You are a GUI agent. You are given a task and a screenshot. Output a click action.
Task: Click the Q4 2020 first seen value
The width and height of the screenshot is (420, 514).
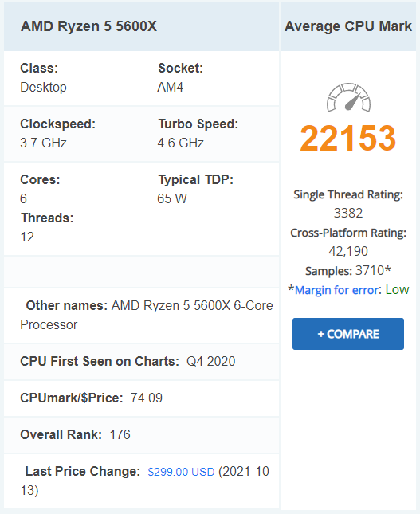pos(211,361)
